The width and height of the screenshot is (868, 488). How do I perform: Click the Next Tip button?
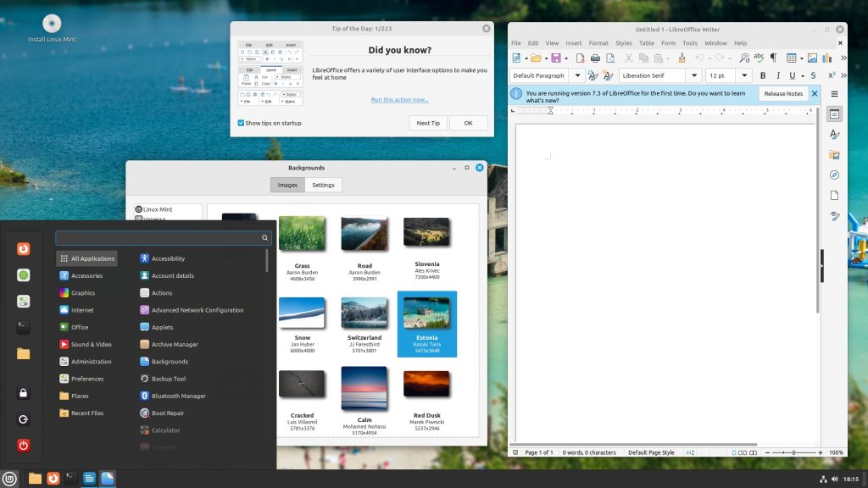click(428, 123)
